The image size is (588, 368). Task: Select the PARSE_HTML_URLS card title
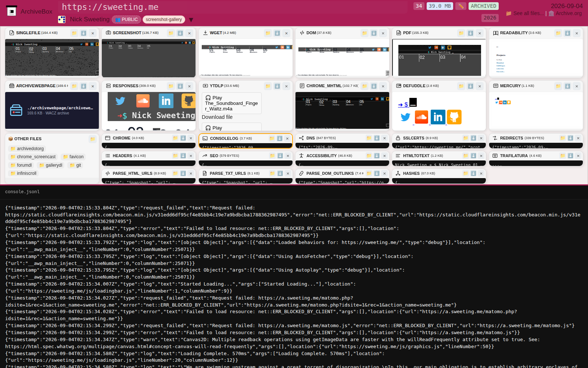pos(132,173)
